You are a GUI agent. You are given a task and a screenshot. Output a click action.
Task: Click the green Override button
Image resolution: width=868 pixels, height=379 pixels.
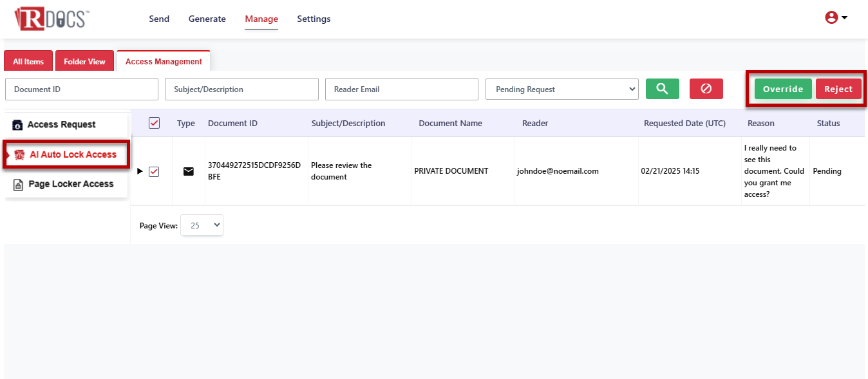783,89
